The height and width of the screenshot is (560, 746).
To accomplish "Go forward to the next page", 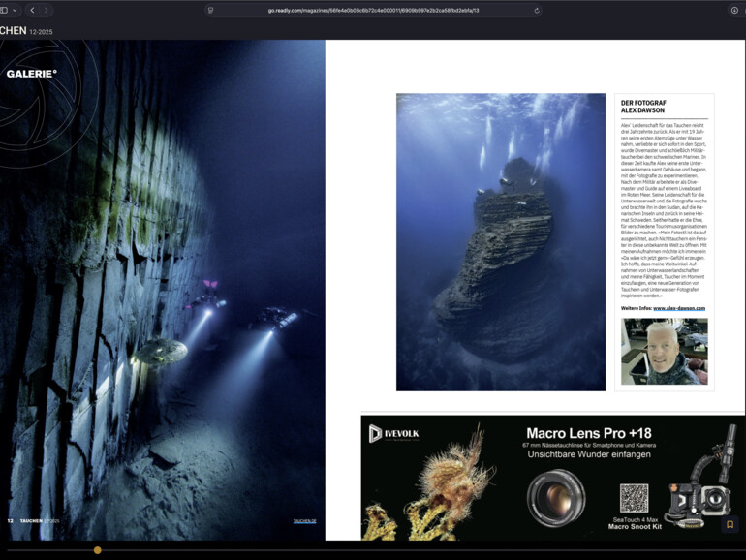I will (x=46, y=10).
